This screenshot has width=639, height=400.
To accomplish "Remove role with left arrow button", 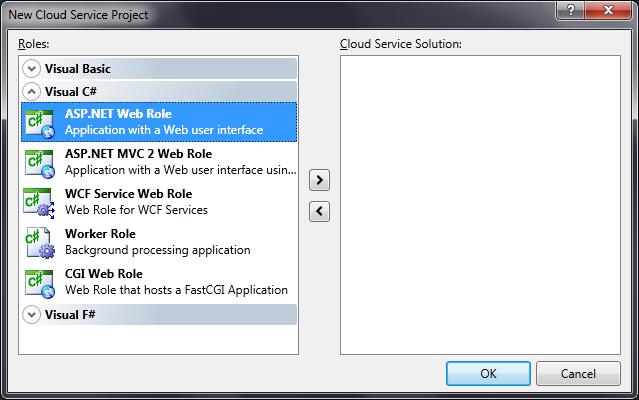I will click(x=320, y=211).
